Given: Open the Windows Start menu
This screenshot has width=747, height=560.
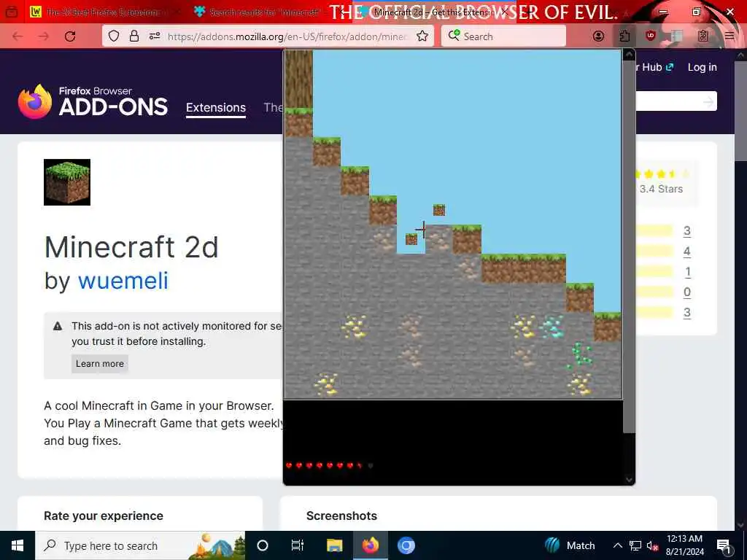Looking at the screenshot, I should click(18, 545).
